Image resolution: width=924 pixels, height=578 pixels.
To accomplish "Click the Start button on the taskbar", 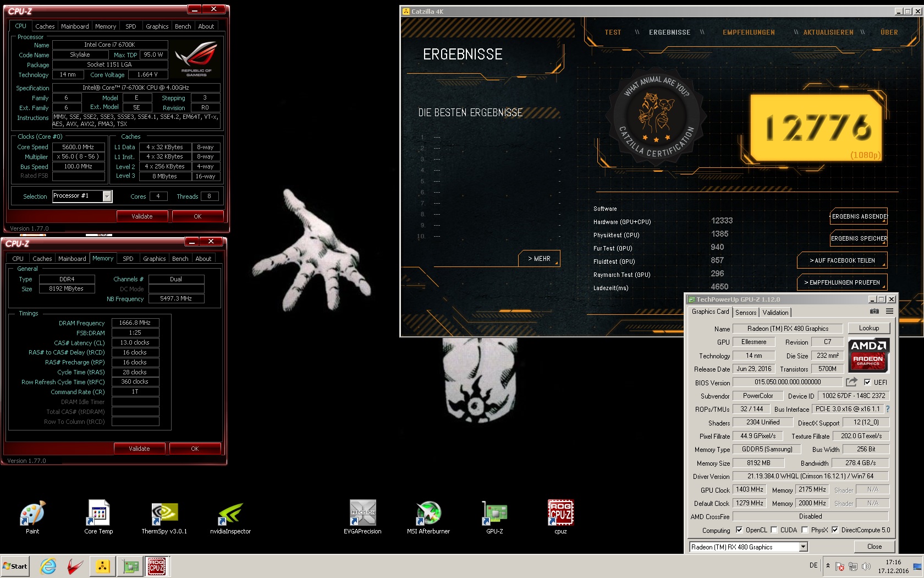I will pyautogui.click(x=15, y=566).
